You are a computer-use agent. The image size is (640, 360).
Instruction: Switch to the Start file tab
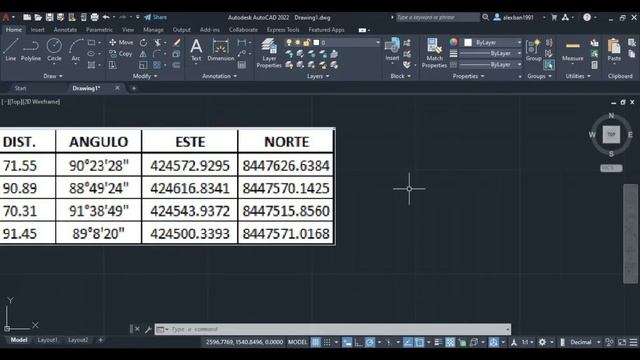tap(20, 88)
